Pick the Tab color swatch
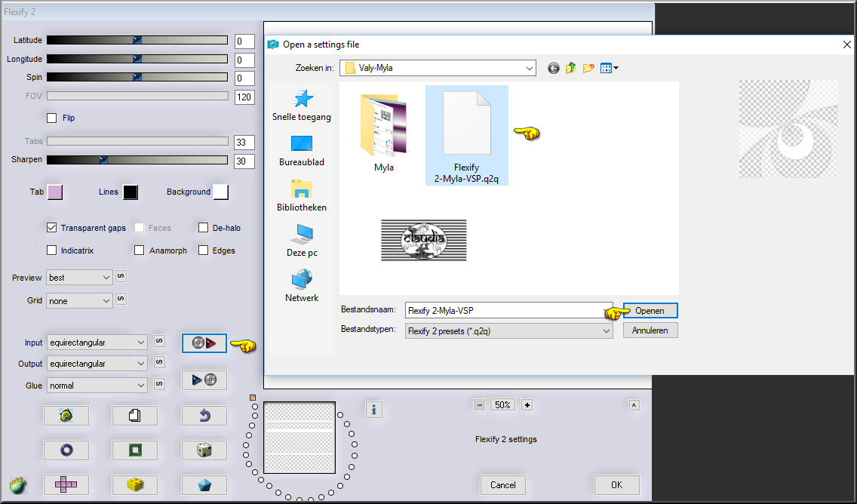Screen dimensions: 857x504 coord(55,192)
